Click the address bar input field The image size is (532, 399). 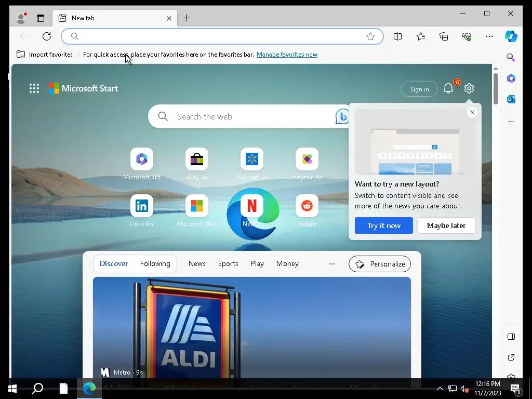coord(222,36)
